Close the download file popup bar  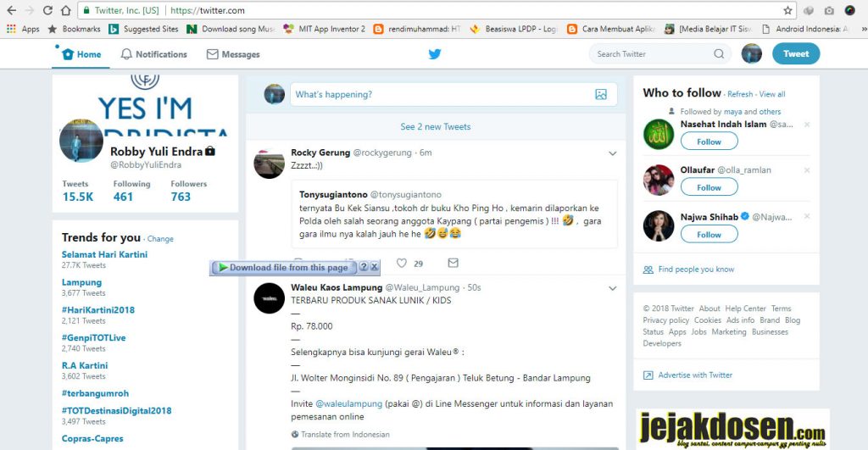tap(374, 267)
